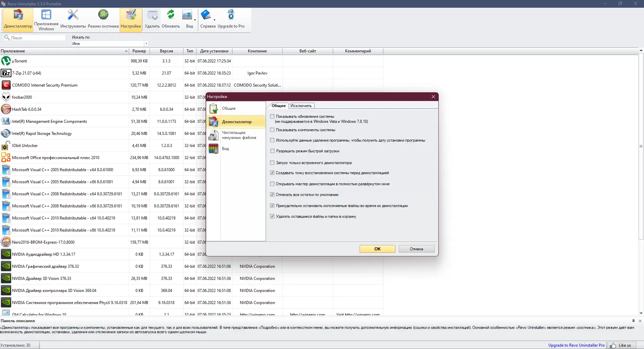Open the Деинсталлятор toolbar tool
Screen dimensions: 644x349
pos(18,20)
